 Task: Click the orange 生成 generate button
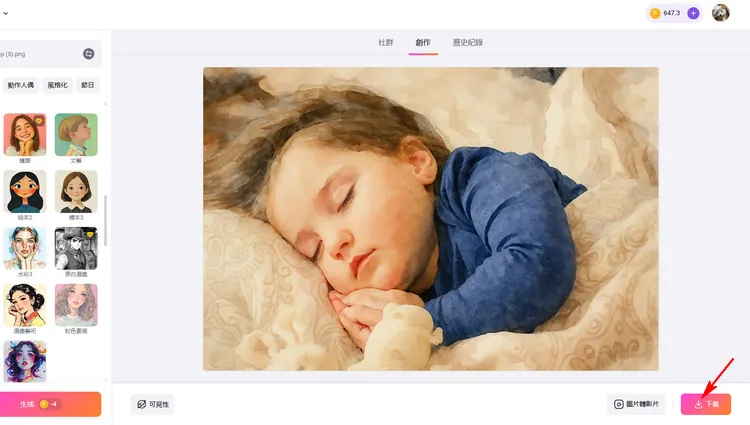click(x=50, y=404)
